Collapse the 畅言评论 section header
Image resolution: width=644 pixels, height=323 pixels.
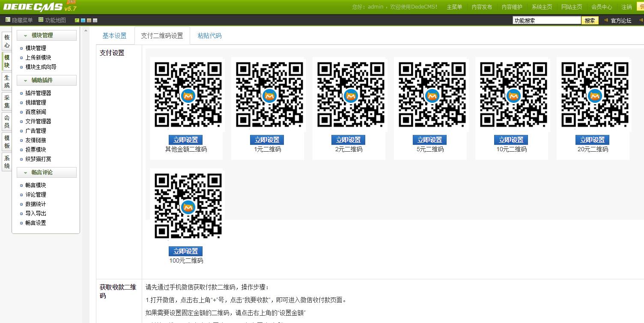coord(47,172)
